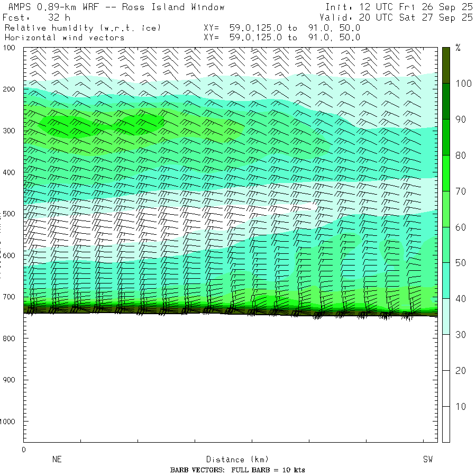
Task: Click the XY coordinates on the wind vectors line
Action: coord(282,38)
